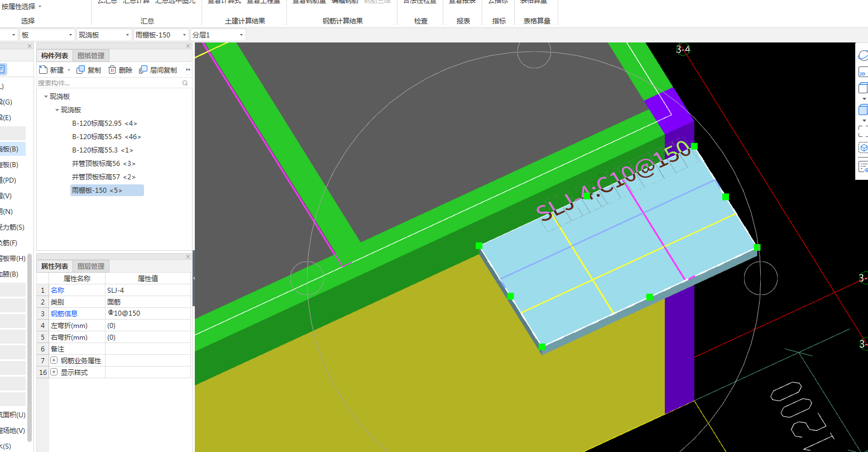Click the 删除 delete component button
This screenshot has height=452, width=868.
coord(120,70)
